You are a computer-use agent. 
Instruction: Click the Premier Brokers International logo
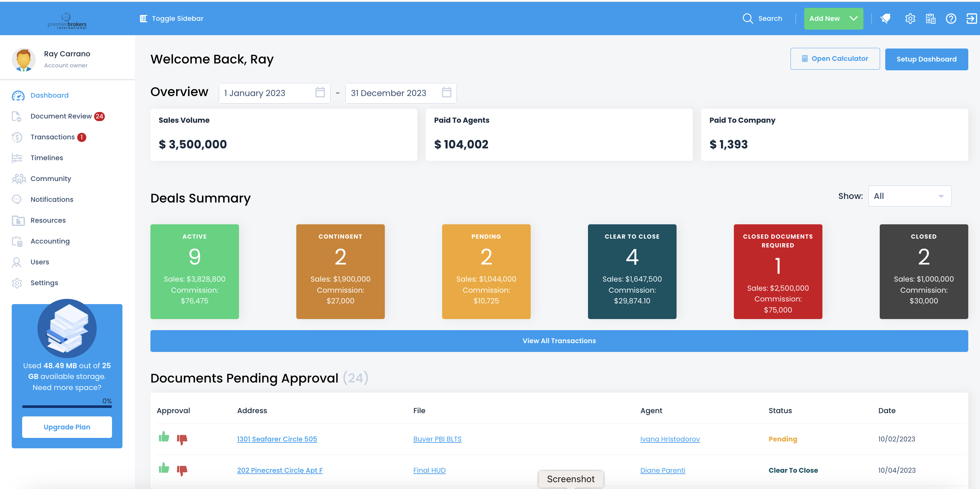coord(67,21)
